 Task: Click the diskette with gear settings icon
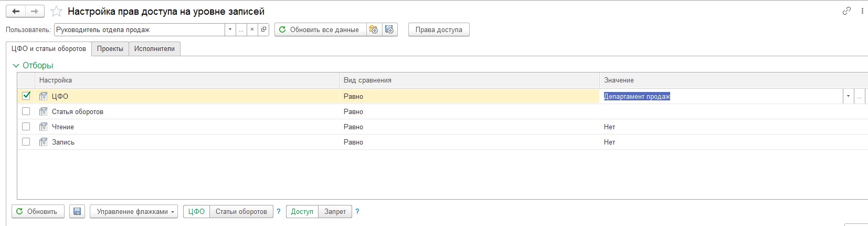coord(389,29)
